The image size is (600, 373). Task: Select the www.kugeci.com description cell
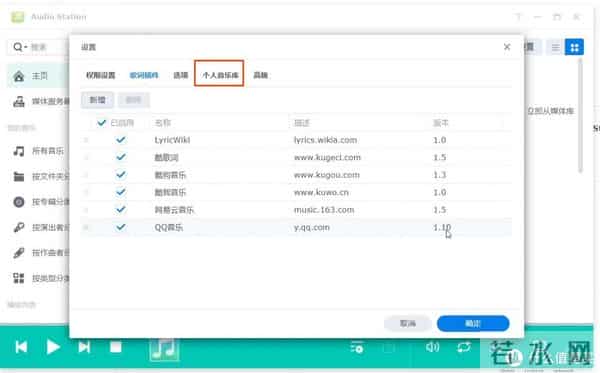tap(327, 157)
